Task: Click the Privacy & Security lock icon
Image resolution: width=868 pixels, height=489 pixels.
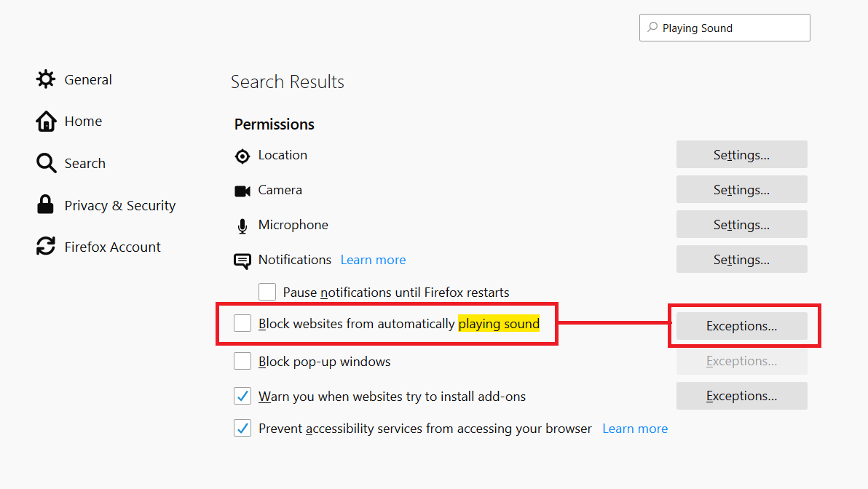Action: tap(45, 205)
